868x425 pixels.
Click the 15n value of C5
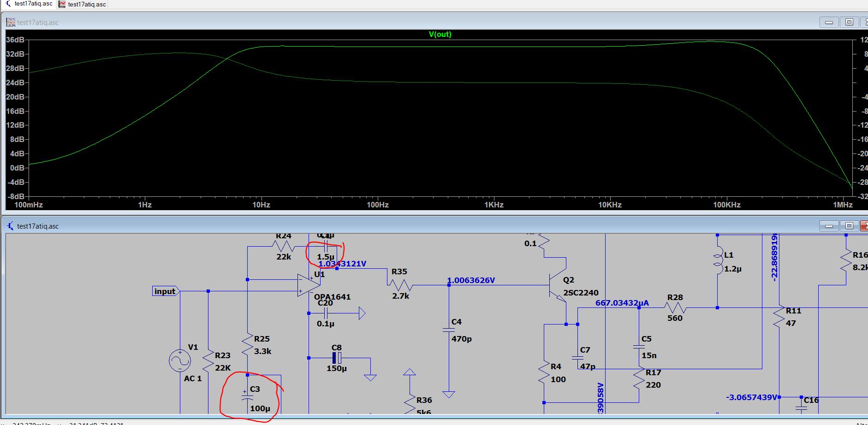[x=649, y=355]
